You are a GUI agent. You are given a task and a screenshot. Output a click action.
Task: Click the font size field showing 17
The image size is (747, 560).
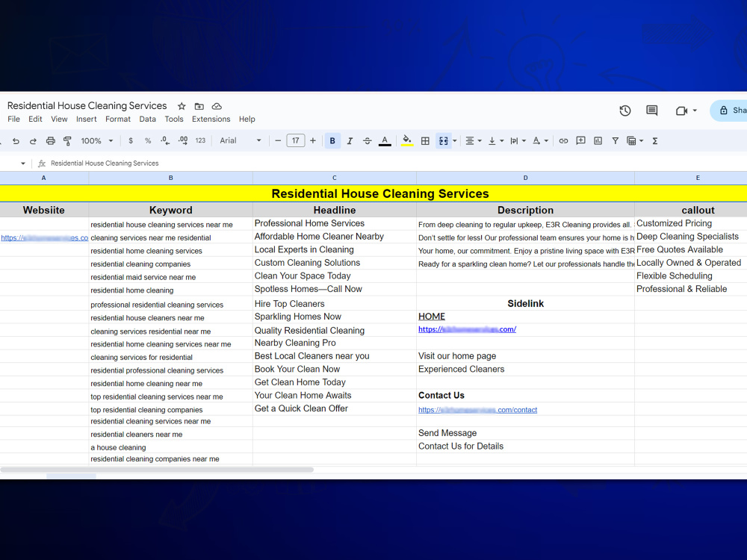coord(295,141)
